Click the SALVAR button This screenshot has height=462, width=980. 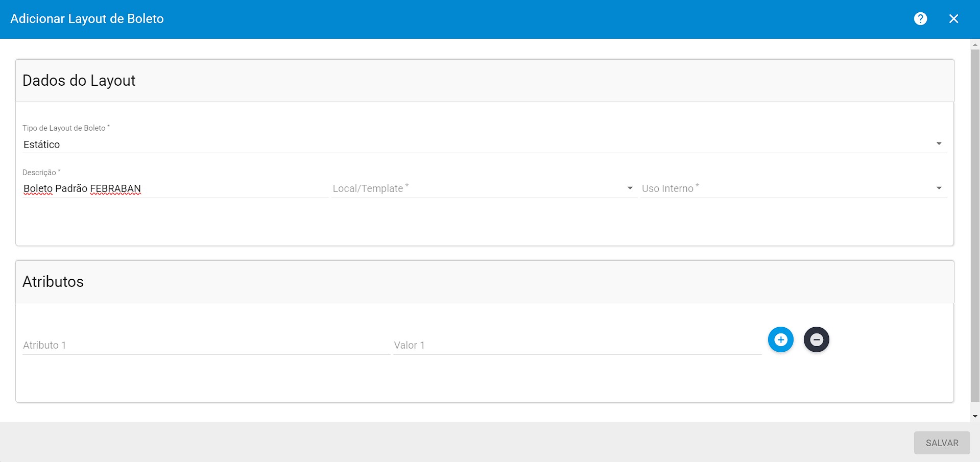[x=942, y=443]
